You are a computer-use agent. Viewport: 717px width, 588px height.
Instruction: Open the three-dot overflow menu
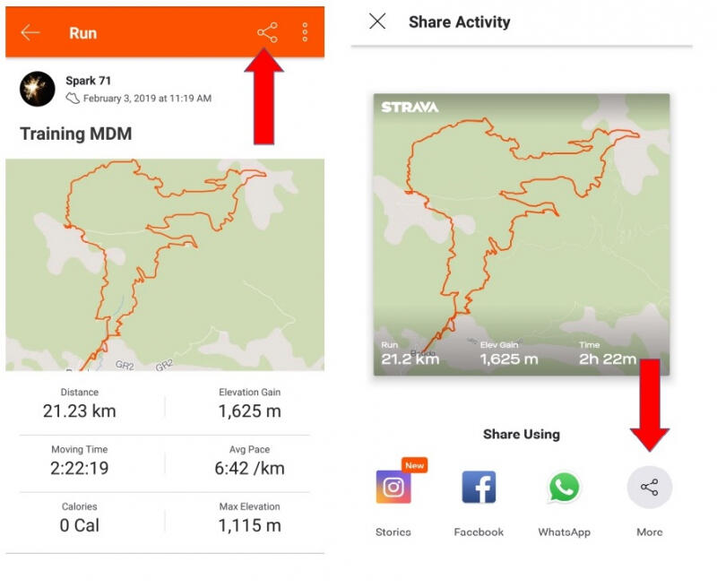306,33
